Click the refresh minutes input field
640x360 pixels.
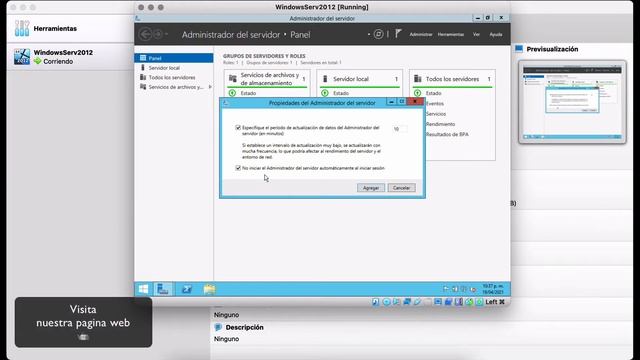[400, 129]
